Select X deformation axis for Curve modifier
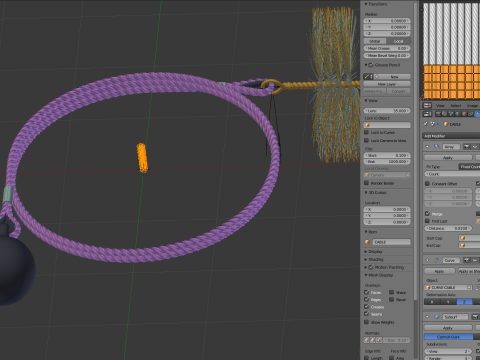The width and height of the screenshot is (480, 360). [x=432, y=302]
